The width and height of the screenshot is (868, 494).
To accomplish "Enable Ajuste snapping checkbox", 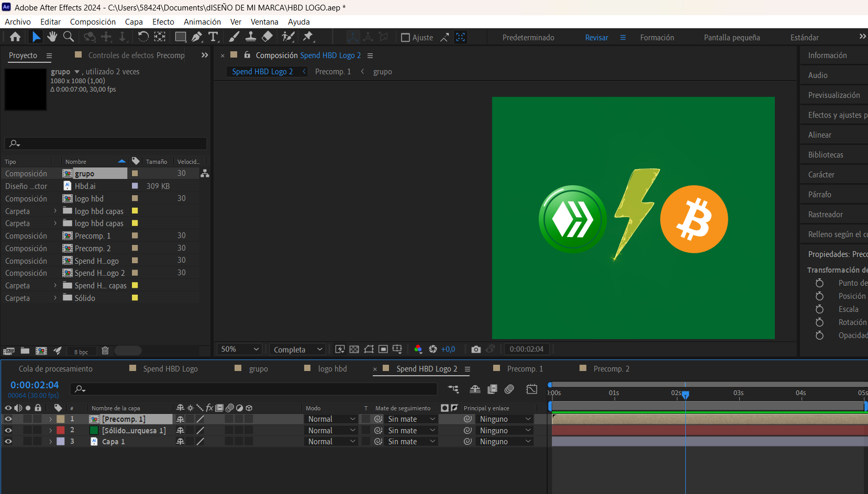I will coord(405,37).
